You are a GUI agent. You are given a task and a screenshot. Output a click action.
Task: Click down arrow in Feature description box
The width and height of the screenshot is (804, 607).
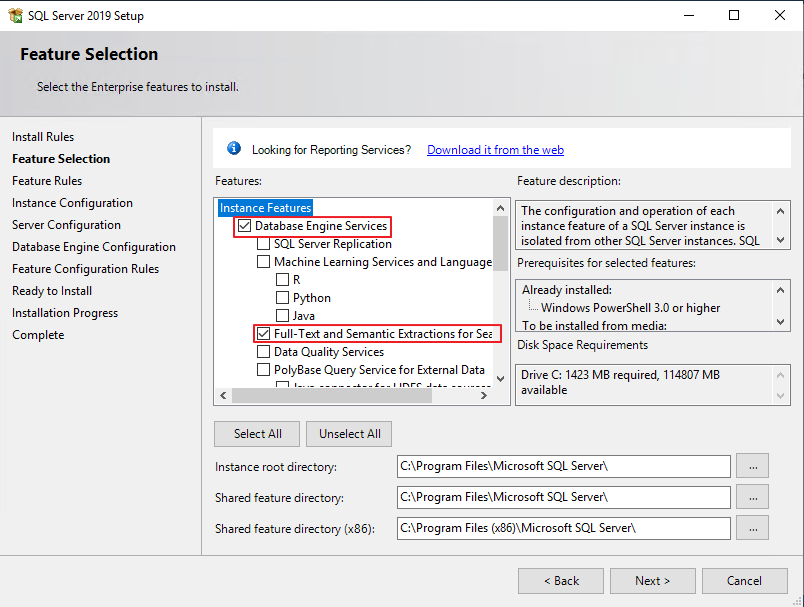point(780,239)
